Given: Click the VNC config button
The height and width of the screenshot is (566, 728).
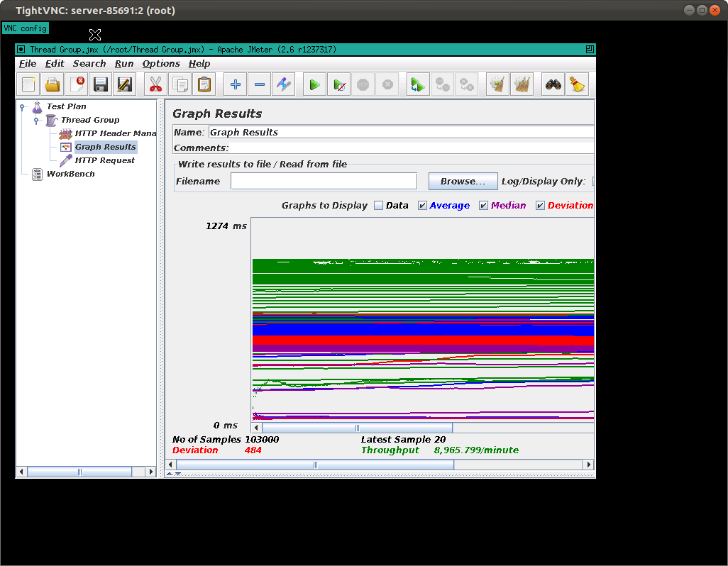Looking at the screenshot, I should [25, 28].
